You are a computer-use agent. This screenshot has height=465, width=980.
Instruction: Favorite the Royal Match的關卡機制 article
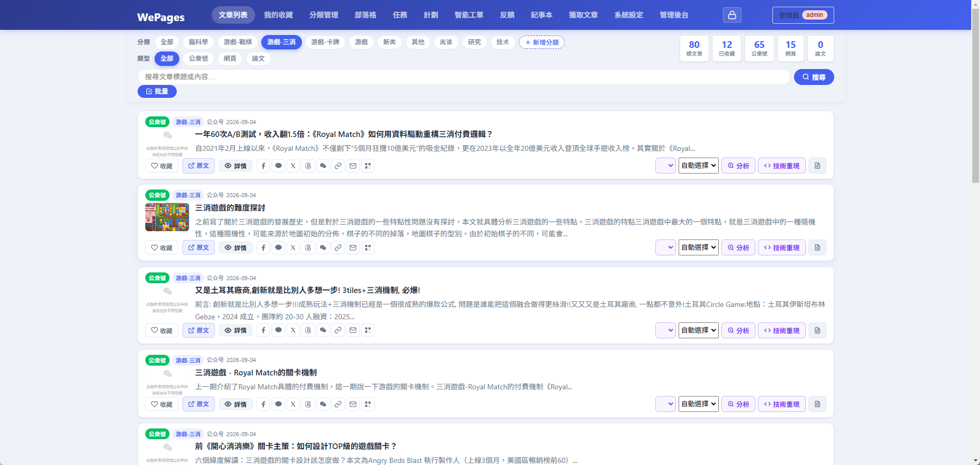pyautogui.click(x=162, y=404)
